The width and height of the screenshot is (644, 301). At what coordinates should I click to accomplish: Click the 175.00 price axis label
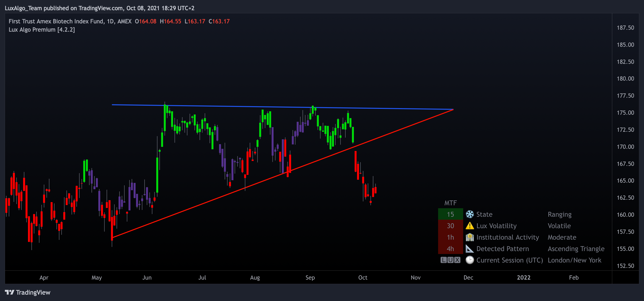pyautogui.click(x=625, y=113)
